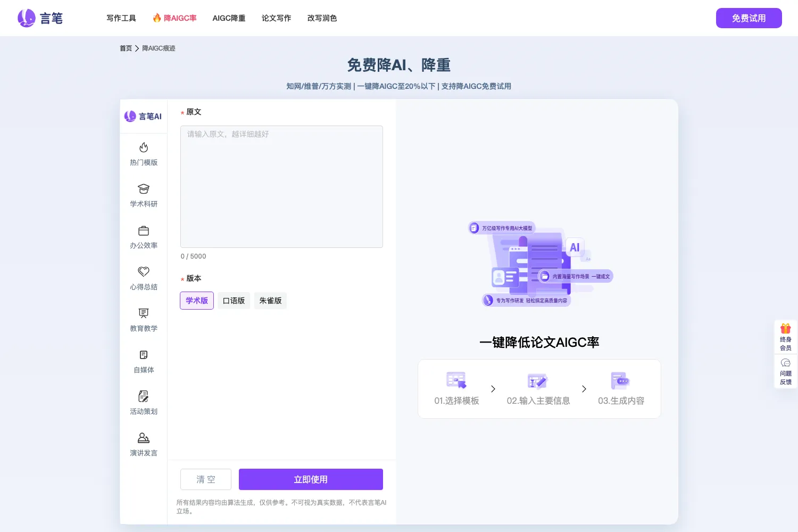798x532 pixels.
Task: Open the 问题反馈 chat bubble icon
Action: click(786, 363)
